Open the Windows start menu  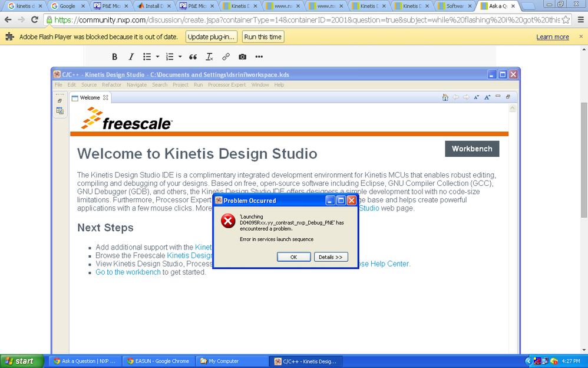21,362
